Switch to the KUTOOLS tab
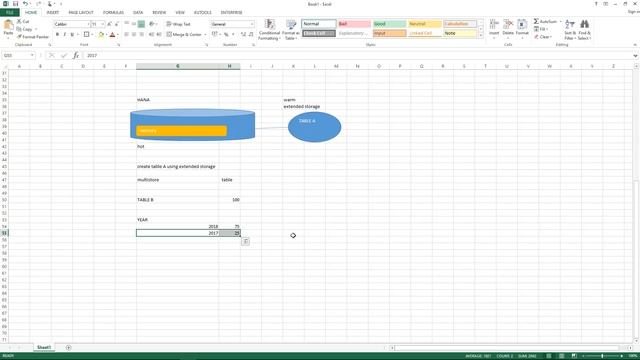This screenshot has height=360, width=640. click(x=202, y=12)
